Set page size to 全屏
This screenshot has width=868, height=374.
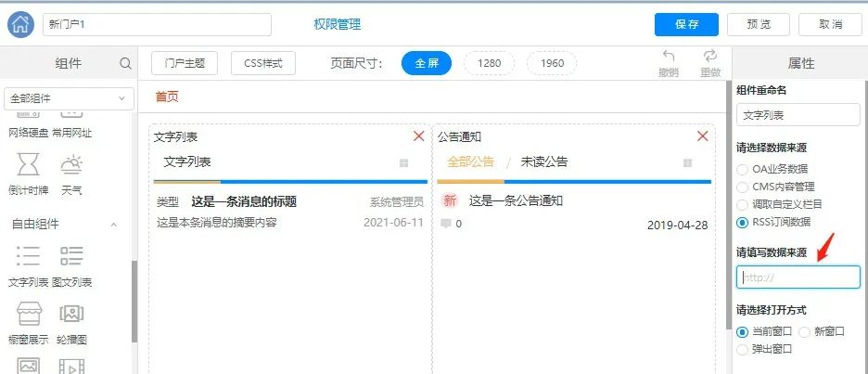tap(427, 63)
